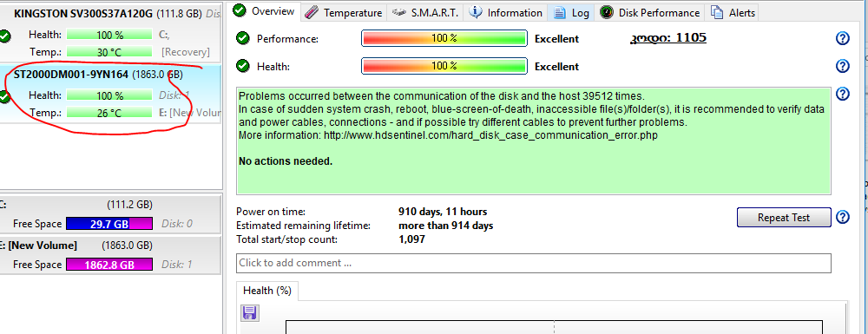Click the '910 days, 11 hours' value
Screen dimensions: 868x334
(x=443, y=211)
